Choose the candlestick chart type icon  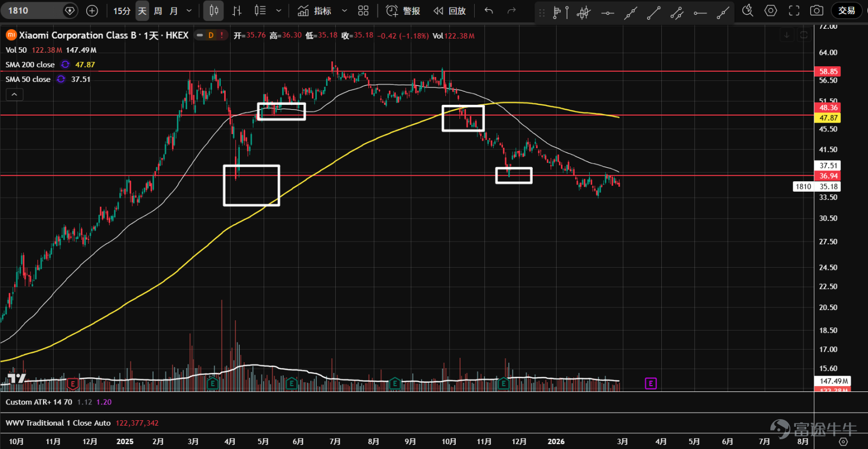[214, 11]
